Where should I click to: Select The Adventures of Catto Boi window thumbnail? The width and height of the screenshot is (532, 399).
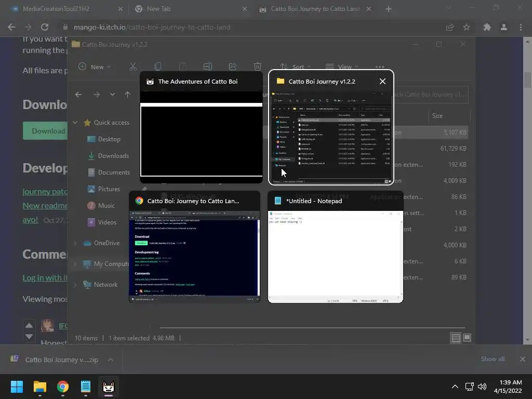201,128
